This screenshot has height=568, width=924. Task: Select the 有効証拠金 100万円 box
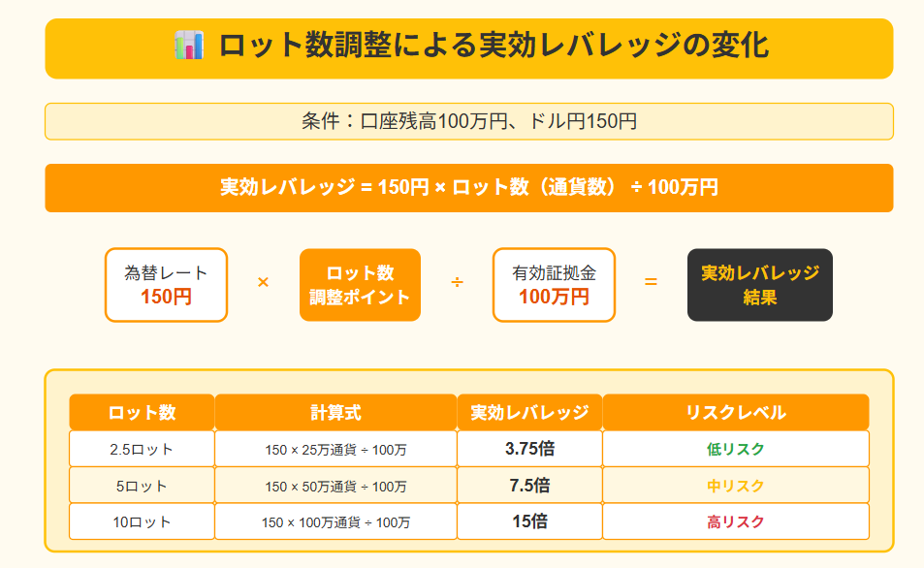554,285
